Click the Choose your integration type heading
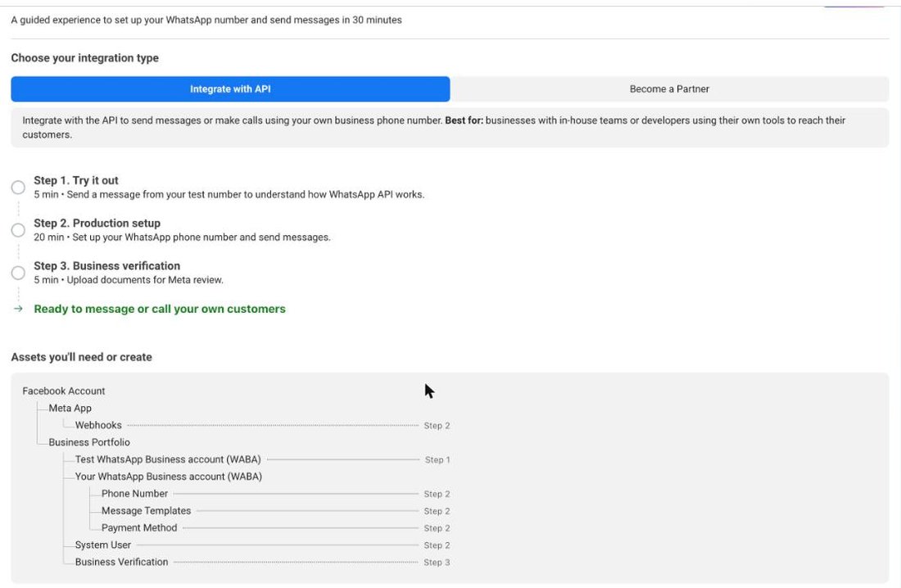This screenshot has width=901, height=588. click(x=84, y=58)
